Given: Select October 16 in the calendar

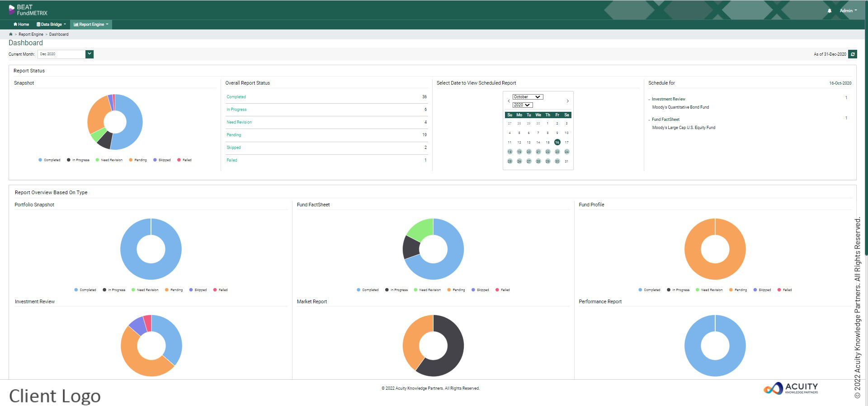Looking at the screenshot, I should tap(557, 142).
